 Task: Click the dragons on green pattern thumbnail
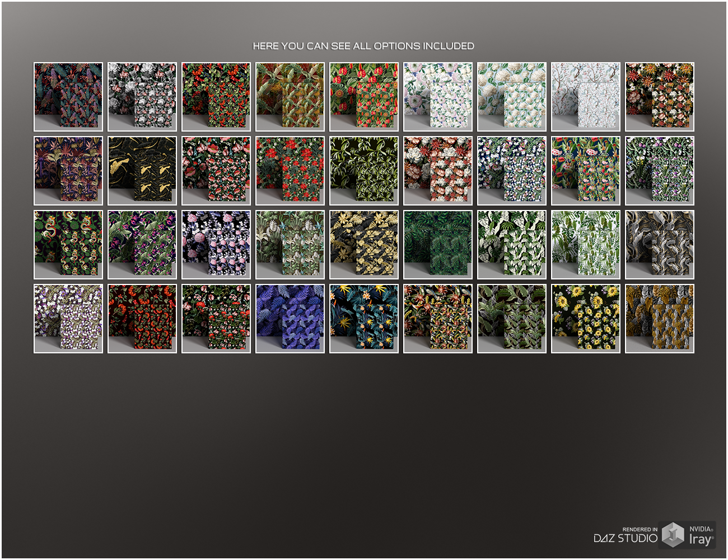[68, 245]
